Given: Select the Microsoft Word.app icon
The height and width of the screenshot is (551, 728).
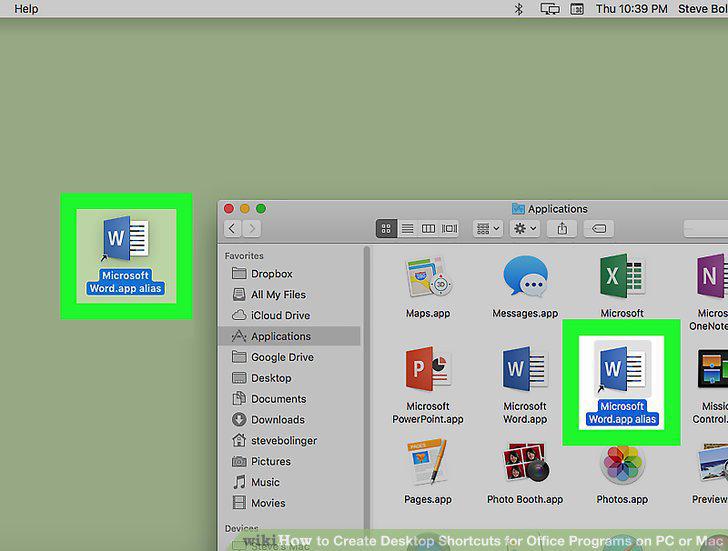Looking at the screenshot, I should click(525, 370).
